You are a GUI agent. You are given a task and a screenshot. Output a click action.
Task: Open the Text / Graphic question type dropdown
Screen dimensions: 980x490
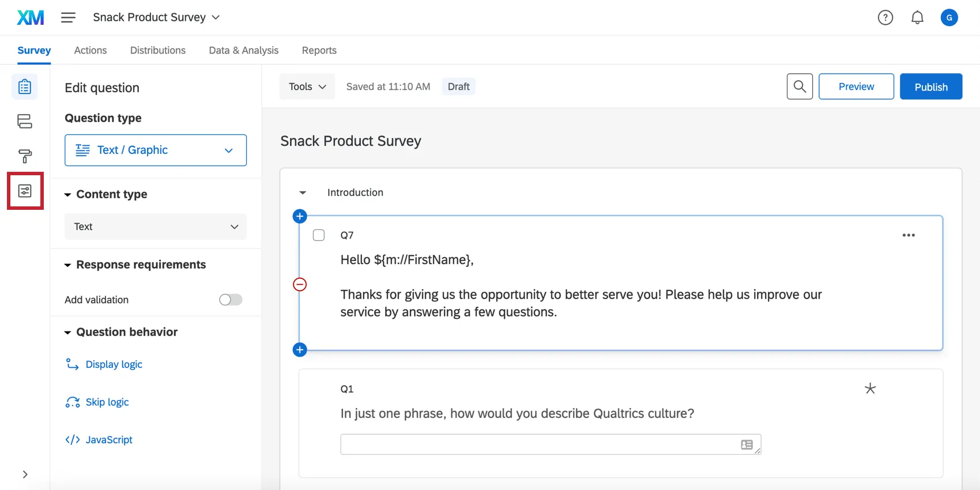pos(156,150)
